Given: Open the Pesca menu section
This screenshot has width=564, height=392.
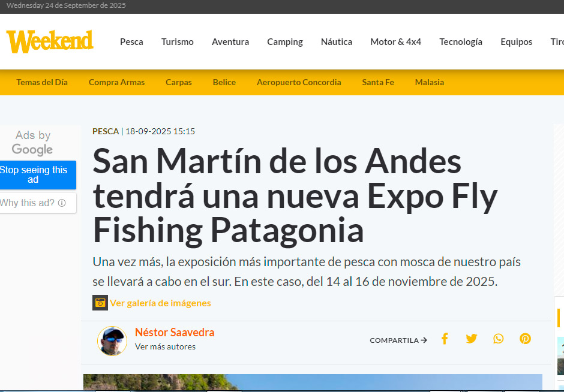Looking at the screenshot, I should pos(131,42).
